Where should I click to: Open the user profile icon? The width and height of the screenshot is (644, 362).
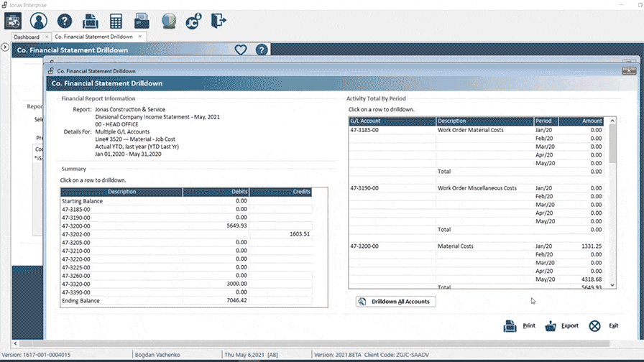coord(39,21)
